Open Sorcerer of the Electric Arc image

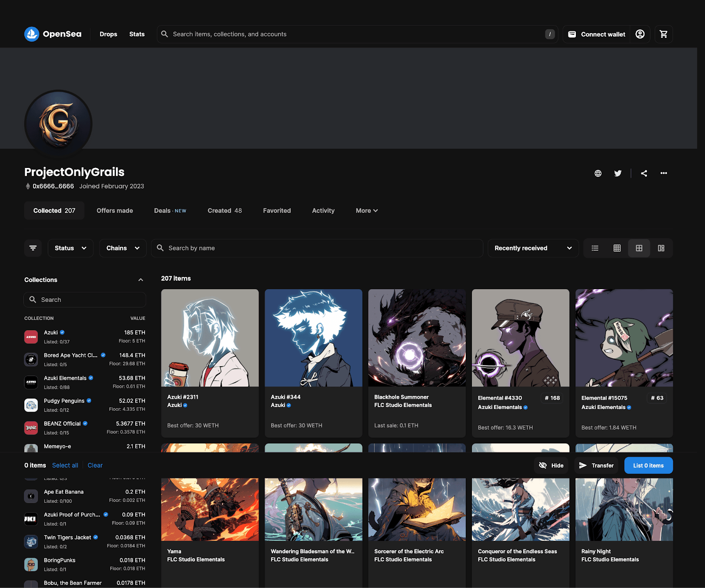pos(417,510)
